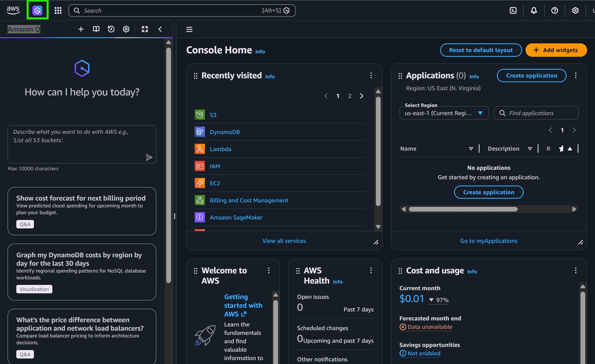Screen dimensions: 595x364
Task: Select the cost forecast suggestion card
Action: [82, 211]
